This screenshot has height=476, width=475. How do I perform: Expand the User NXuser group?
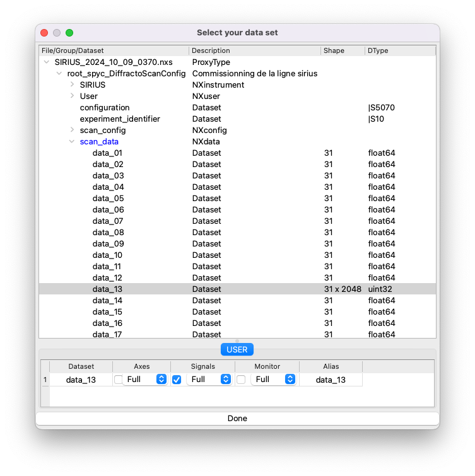[72, 96]
